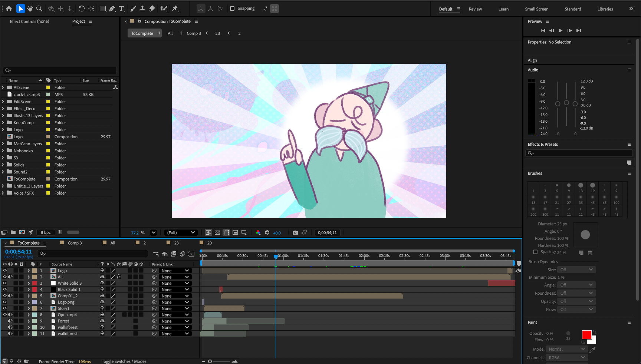Delete selected project item with trash icon

60,232
